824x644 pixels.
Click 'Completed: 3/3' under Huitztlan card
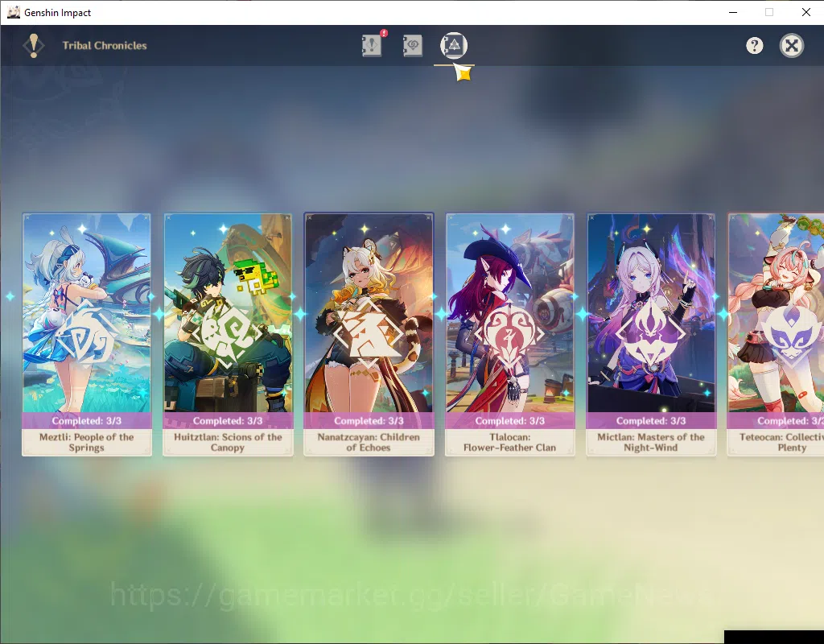[228, 420]
